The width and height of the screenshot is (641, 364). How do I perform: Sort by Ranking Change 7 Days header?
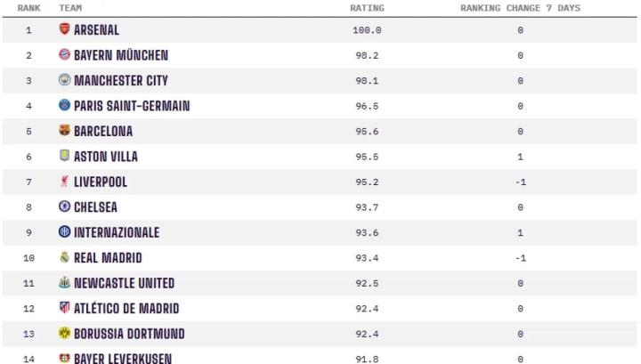click(x=520, y=8)
